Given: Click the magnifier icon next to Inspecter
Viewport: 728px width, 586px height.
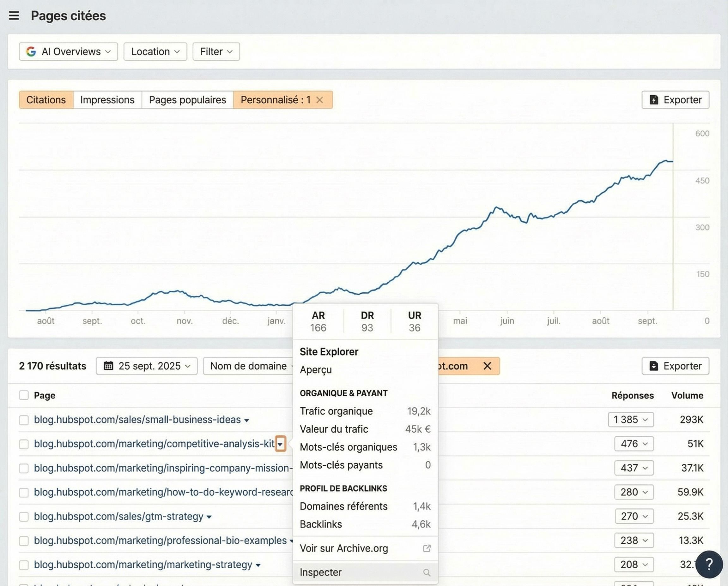Looking at the screenshot, I should point(427,572).
